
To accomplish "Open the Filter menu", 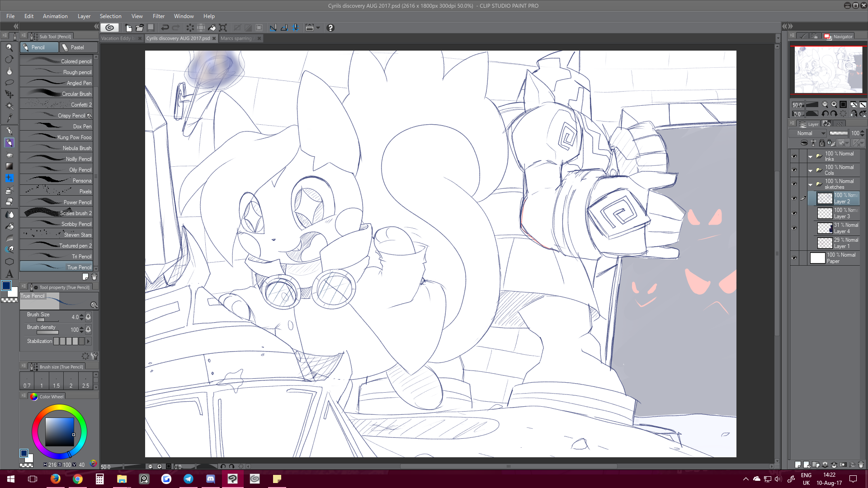I will tap(158, 16).
